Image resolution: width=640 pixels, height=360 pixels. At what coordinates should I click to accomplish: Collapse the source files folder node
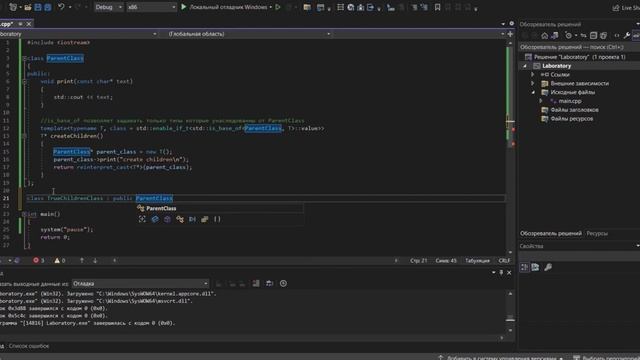point(533,92)
